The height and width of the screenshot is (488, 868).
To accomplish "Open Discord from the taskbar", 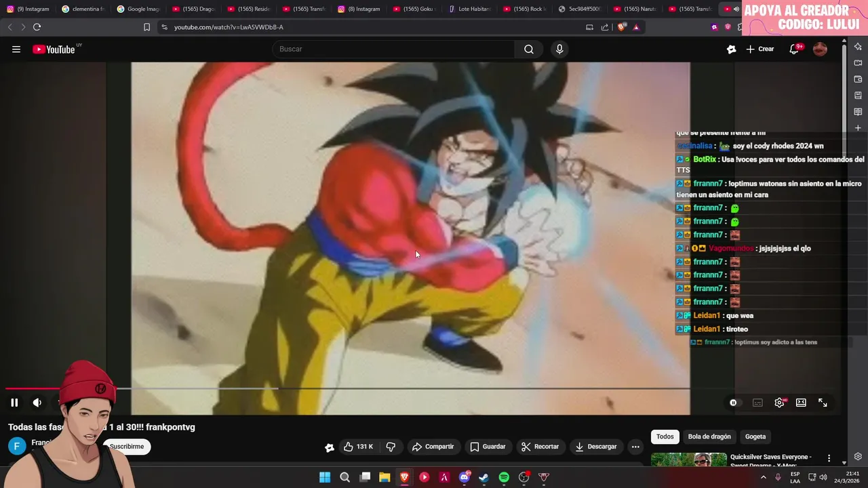I will point(464,477).
